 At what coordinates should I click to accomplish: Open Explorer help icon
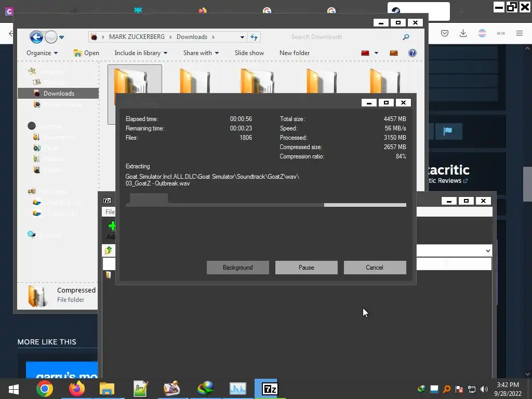pyautogui.click(x=412, y=53)
